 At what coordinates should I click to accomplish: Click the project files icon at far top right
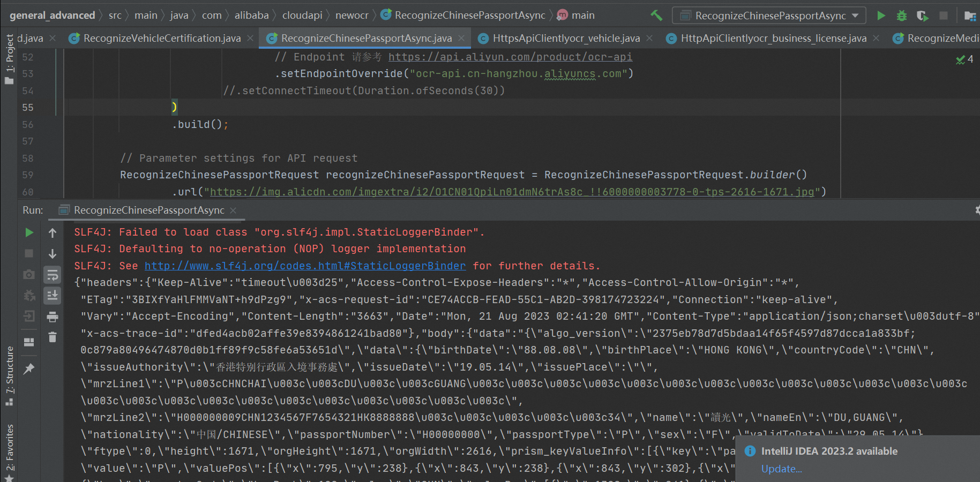pos(970,16)
